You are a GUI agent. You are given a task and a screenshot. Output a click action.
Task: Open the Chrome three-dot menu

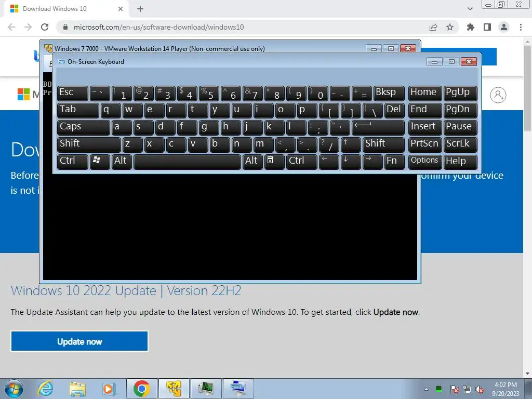521,27
